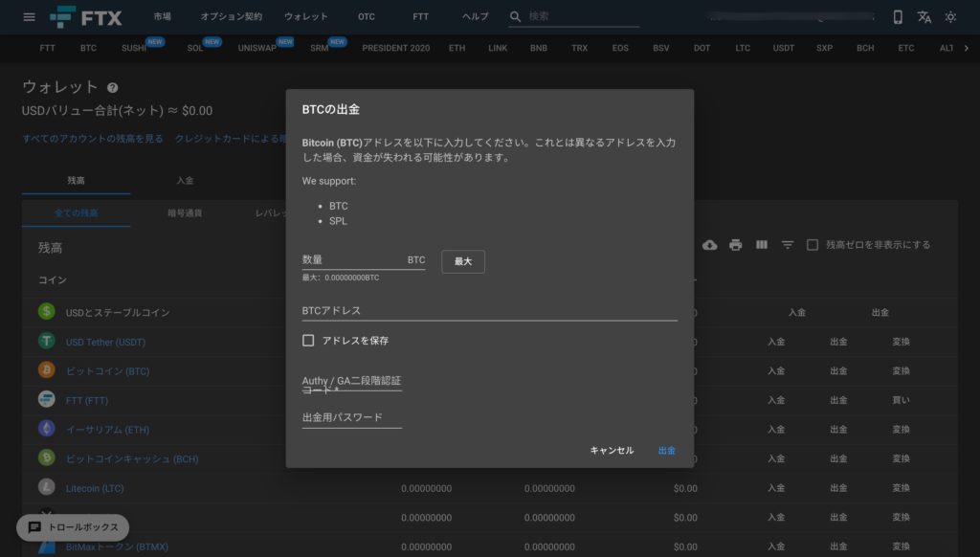Click the BTCアドレス input field

(x=489, y=311)
